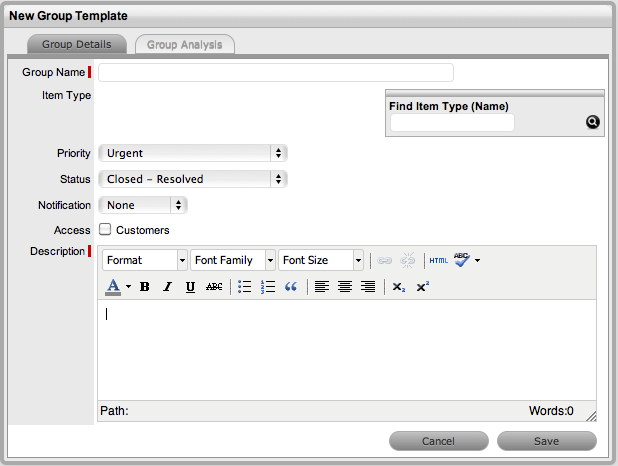
Task: Switch to the Group Analysis tab
Action: pos(185,44)
